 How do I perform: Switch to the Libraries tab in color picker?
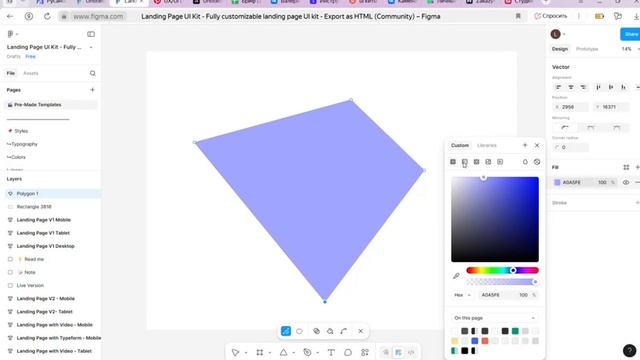[x=487, y=145]
